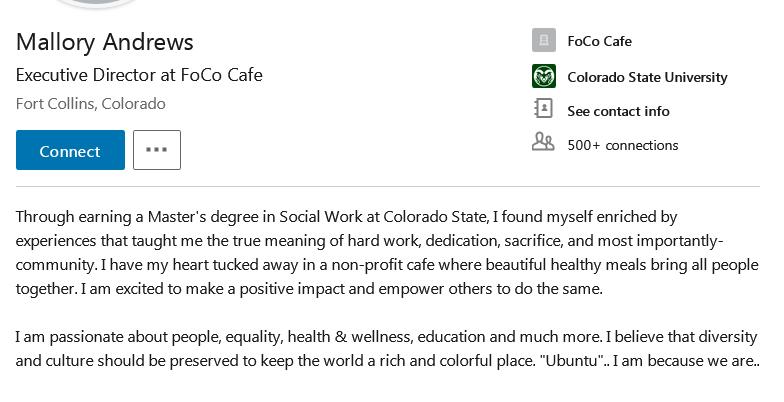The height and width of the screenshot is (402, 784).
Task: Click the horizontal divider below the Connect button
Action: point(388,186)
